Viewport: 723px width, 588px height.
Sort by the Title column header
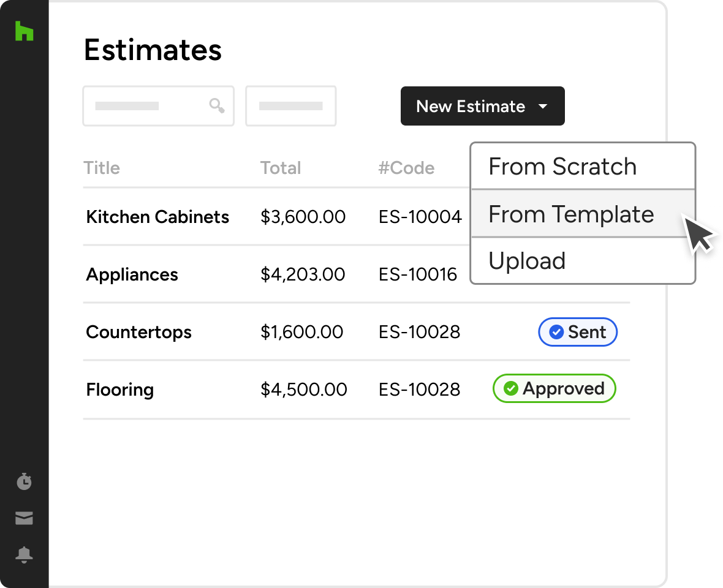pyautogui.click(x=102, y=168)
